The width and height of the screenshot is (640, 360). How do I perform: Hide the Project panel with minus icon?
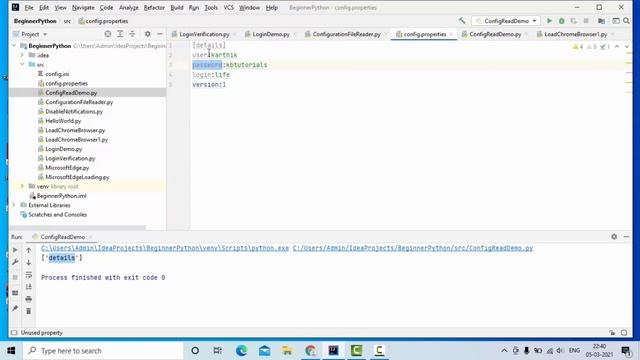[x=160, y=34]
